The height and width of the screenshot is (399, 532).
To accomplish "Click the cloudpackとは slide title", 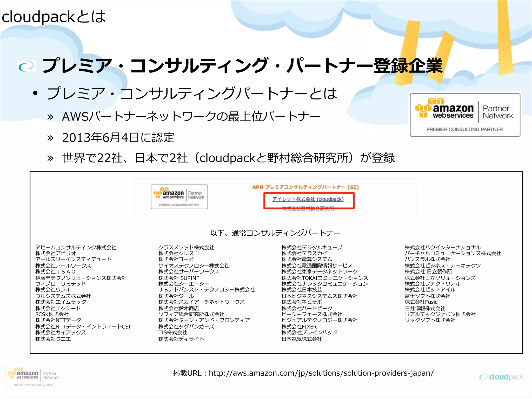I will tap(54, 17).
